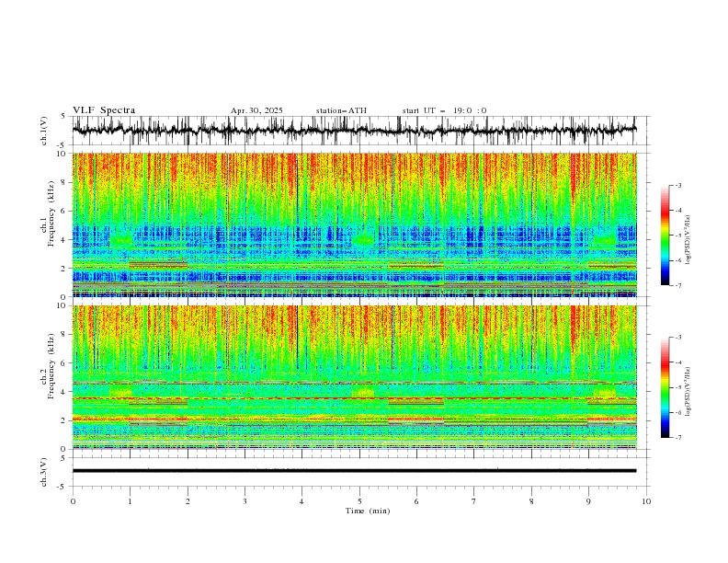Click the ch.1 'Frequency (kHz)' axis label

pyautogui.click(x=51, y=213)
